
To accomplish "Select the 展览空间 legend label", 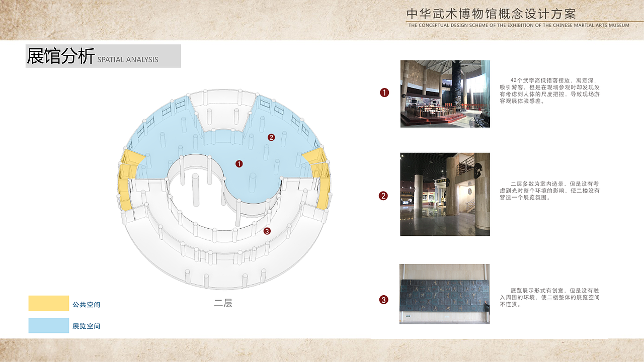I will point(87,326).
